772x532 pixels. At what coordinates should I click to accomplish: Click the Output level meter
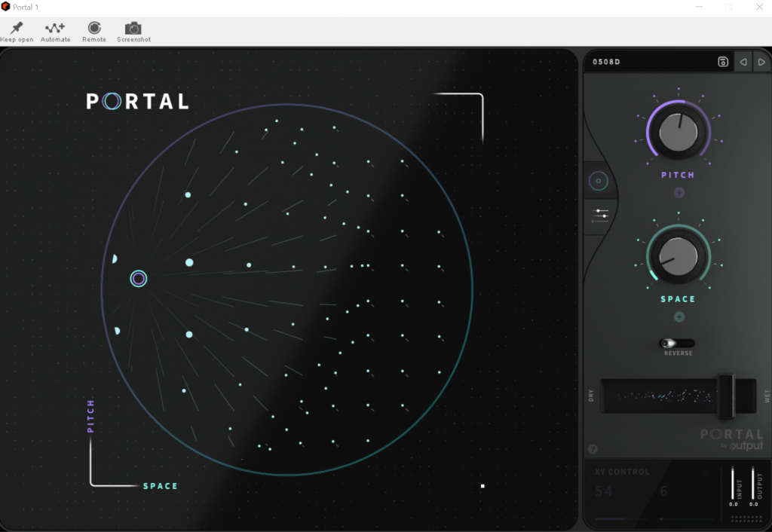(753, 484)
